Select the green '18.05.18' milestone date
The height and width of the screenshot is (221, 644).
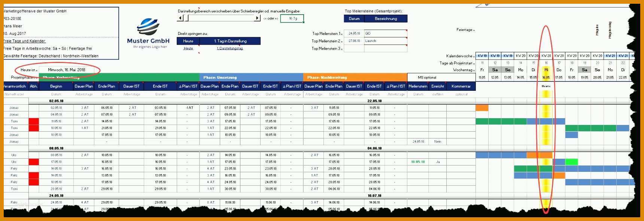pos(418,162)
